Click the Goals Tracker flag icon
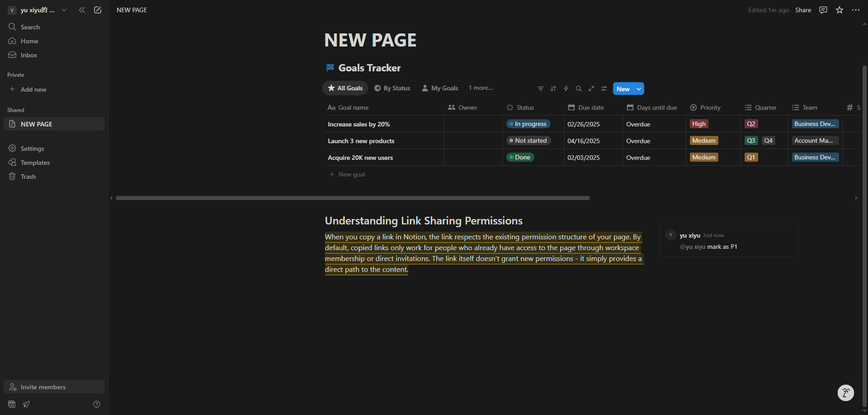This screenshot has width=868, height=415. 330,68
